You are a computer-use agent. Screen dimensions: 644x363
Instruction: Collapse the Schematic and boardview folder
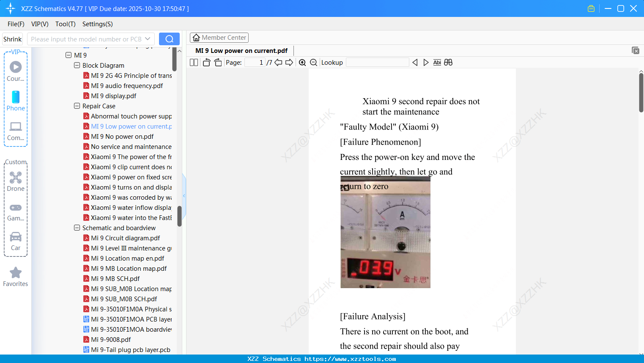77,228
